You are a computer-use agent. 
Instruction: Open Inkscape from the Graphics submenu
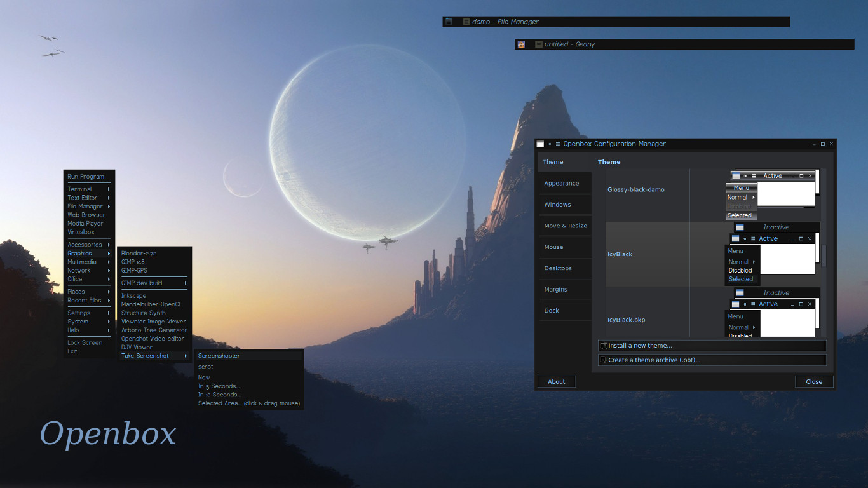pyautogui.click(x=154, y=296)
